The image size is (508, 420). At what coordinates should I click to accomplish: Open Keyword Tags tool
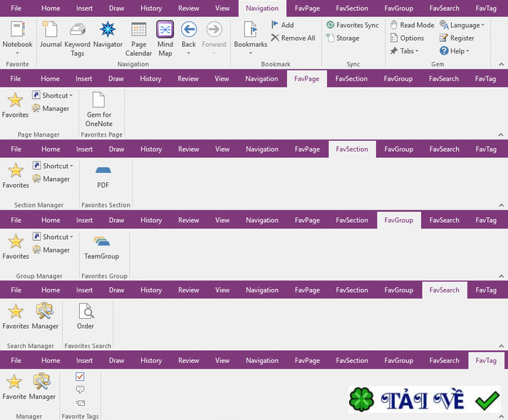pos(78,39)
